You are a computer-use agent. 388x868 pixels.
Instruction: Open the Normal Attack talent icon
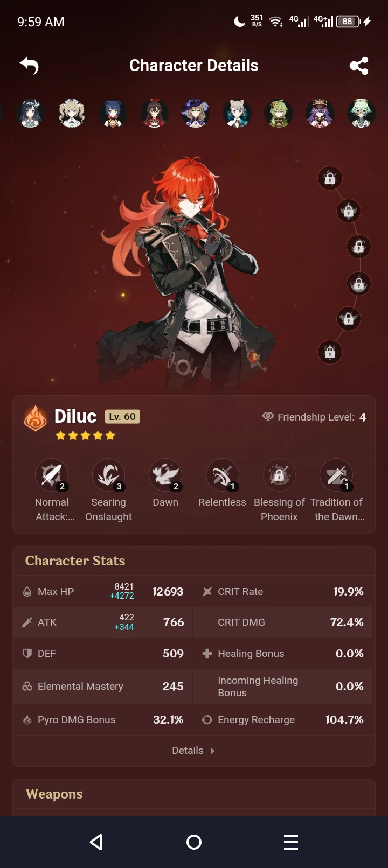pyautogui.click(x=52, y=475)
